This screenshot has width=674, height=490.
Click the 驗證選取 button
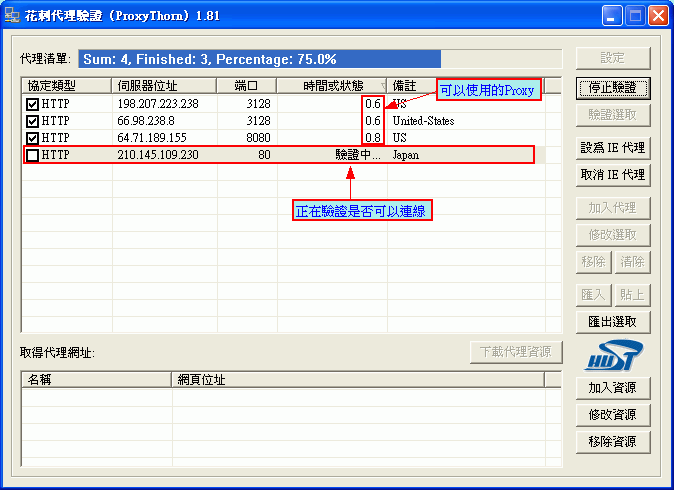pyautogui.click(x=613, y=115)
